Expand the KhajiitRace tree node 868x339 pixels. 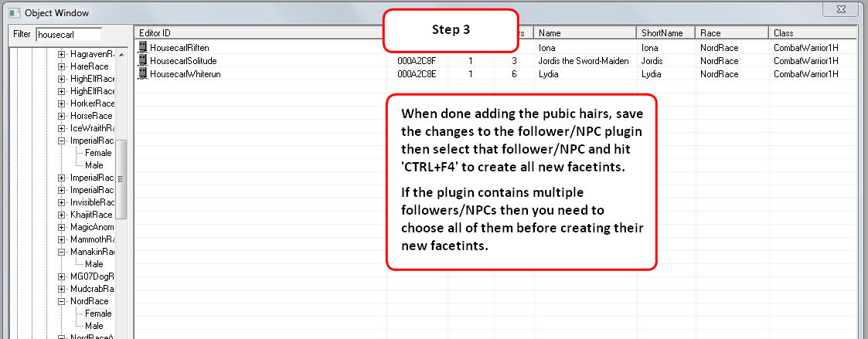(63, 215)
